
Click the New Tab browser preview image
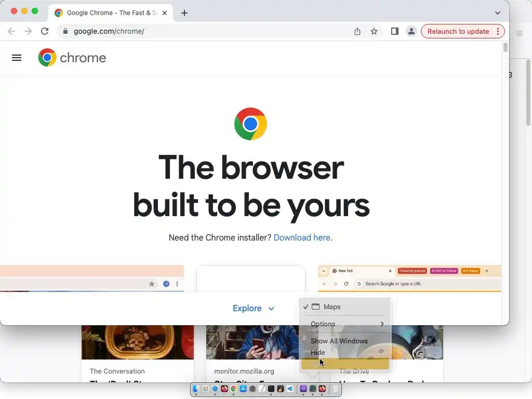click(409, 278)
